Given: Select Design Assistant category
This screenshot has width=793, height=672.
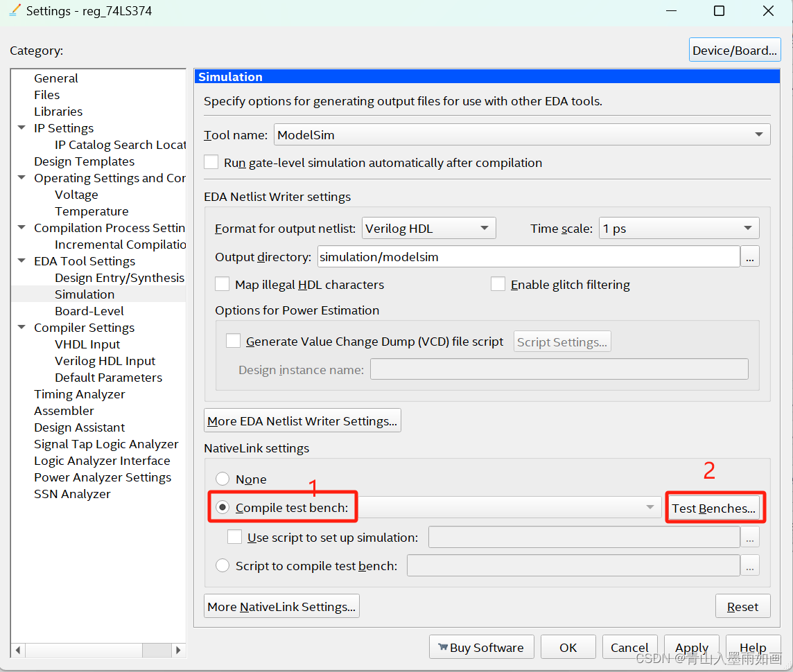Looking at the screenshot, I should [x=80, y=427].
